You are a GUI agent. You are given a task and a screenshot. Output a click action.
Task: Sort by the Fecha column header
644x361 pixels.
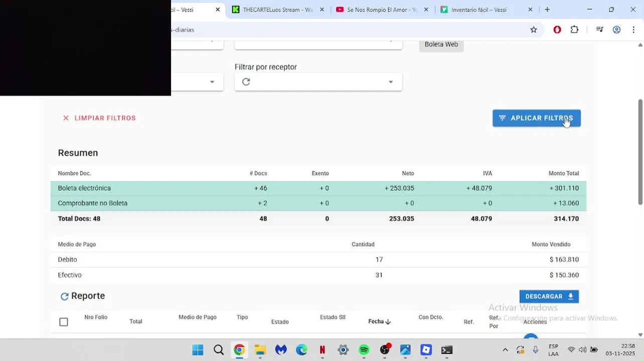[379, 321]
